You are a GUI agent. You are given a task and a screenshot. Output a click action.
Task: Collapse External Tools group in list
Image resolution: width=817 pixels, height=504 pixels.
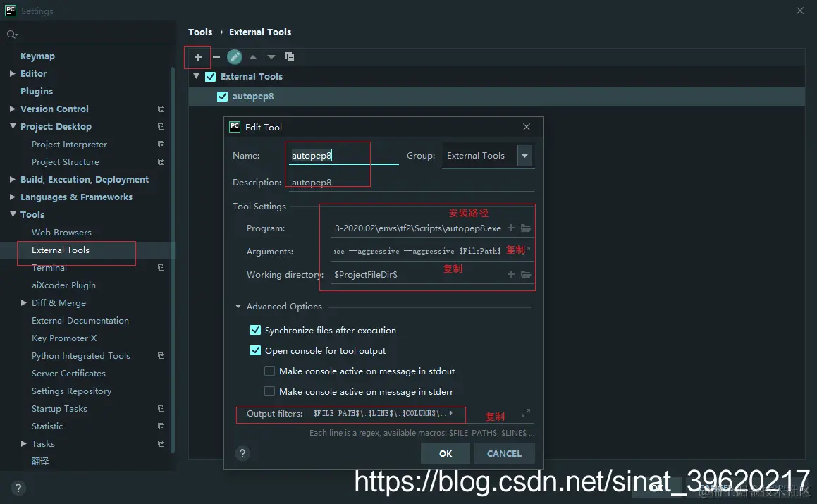pos(197,76)
